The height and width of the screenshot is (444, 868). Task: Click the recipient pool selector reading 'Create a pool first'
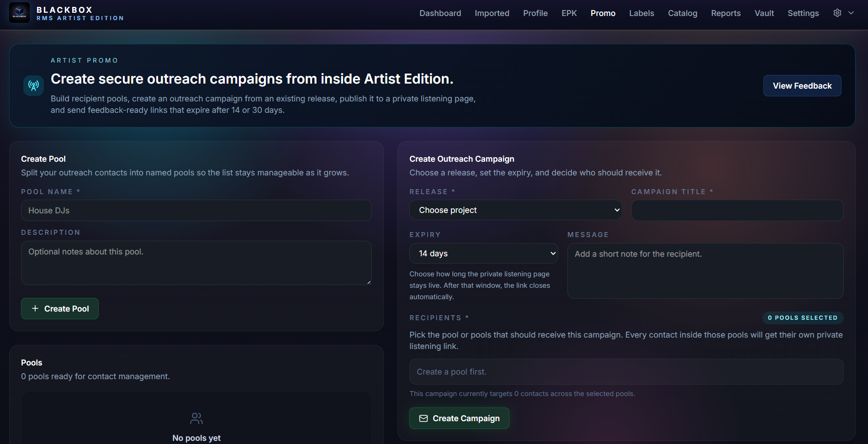point(626,371)
